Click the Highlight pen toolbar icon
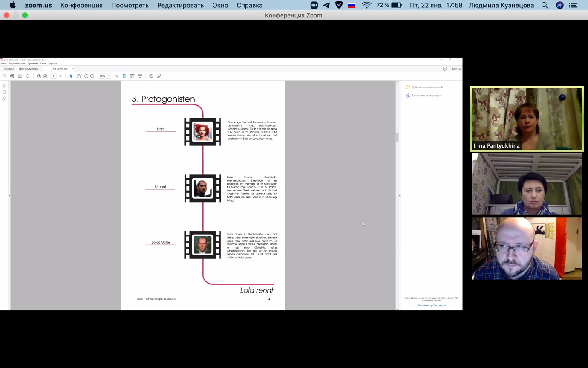This screenshot has width=588, height=368. pos(159,76)
